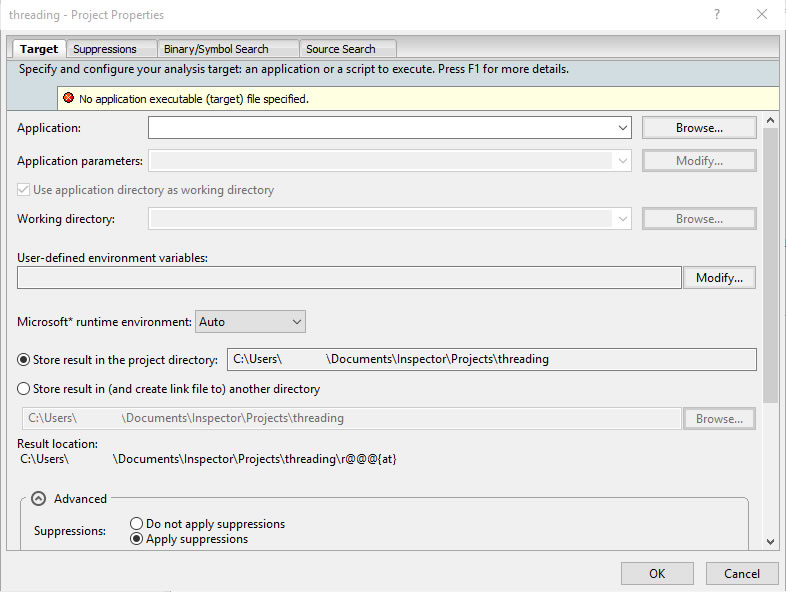Image resolution: width=786 pixels, height=592 pixels.
Task: Choose Do not apply suppressions
Action: [x=137, y=524]
